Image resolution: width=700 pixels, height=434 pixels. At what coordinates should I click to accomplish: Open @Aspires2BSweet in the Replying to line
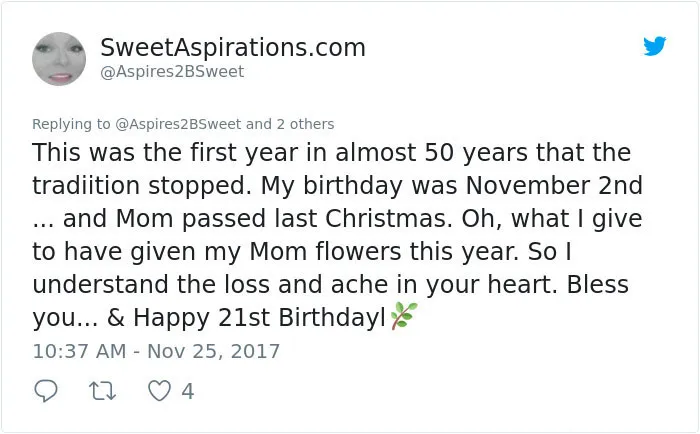click(178, 124)
